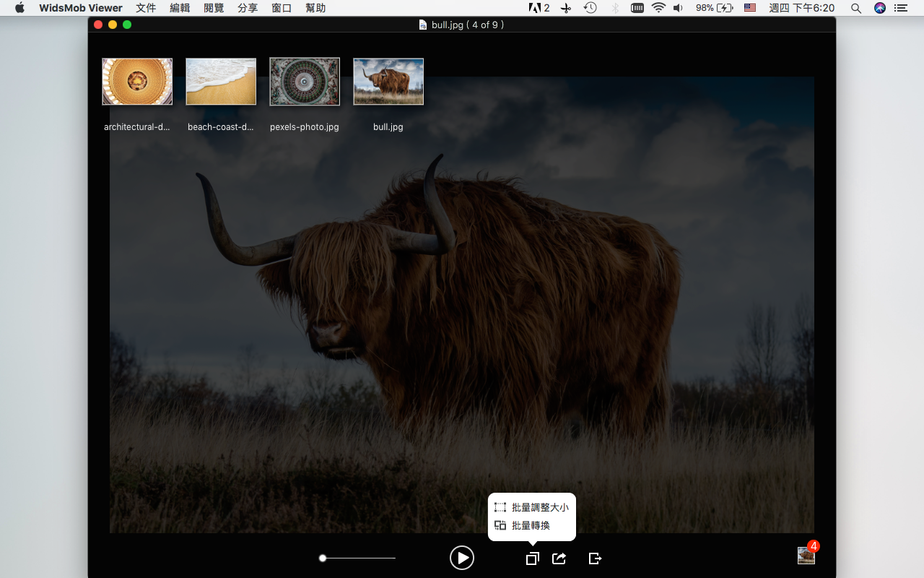Open the 分享 menu
The width and height of the screenshot is (924, 578).
248,8
